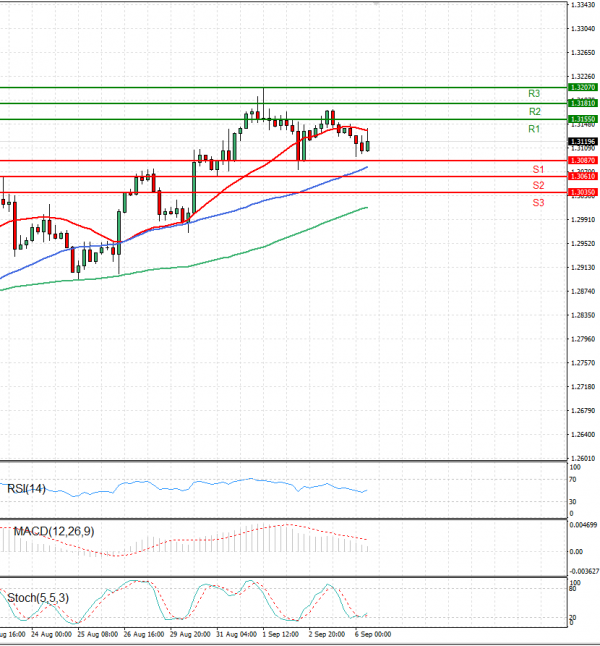Click the MACD -0.003627 scale value
The image size is (600, 646).
[x=584, y=571]
